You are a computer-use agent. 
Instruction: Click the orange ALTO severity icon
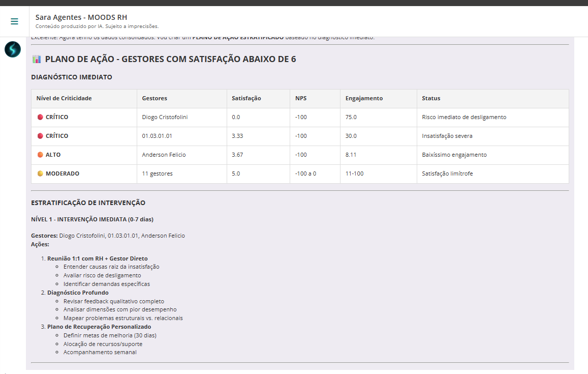[x=41, y=155]
